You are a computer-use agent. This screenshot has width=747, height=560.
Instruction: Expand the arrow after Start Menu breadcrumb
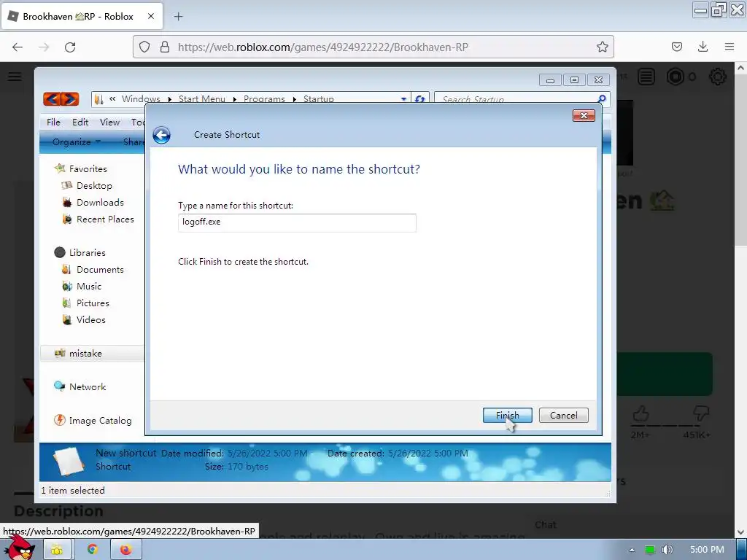234,99
